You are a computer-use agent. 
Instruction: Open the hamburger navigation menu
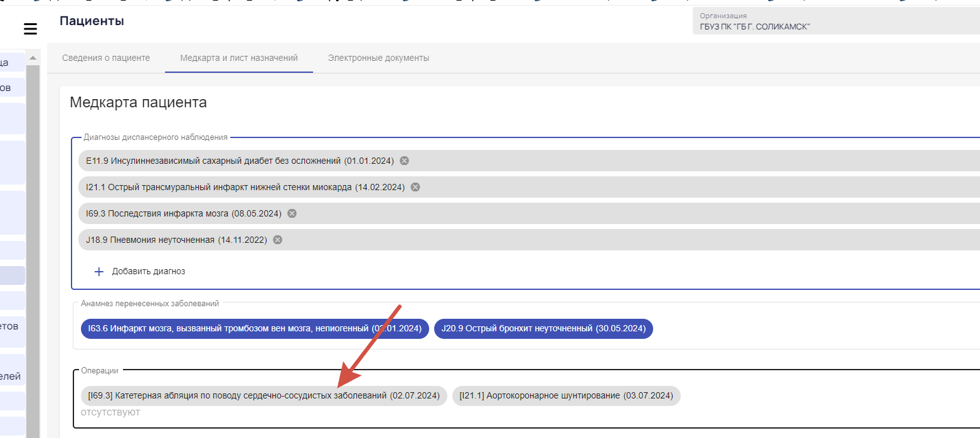pyautogui.click(x=30, y=29)
